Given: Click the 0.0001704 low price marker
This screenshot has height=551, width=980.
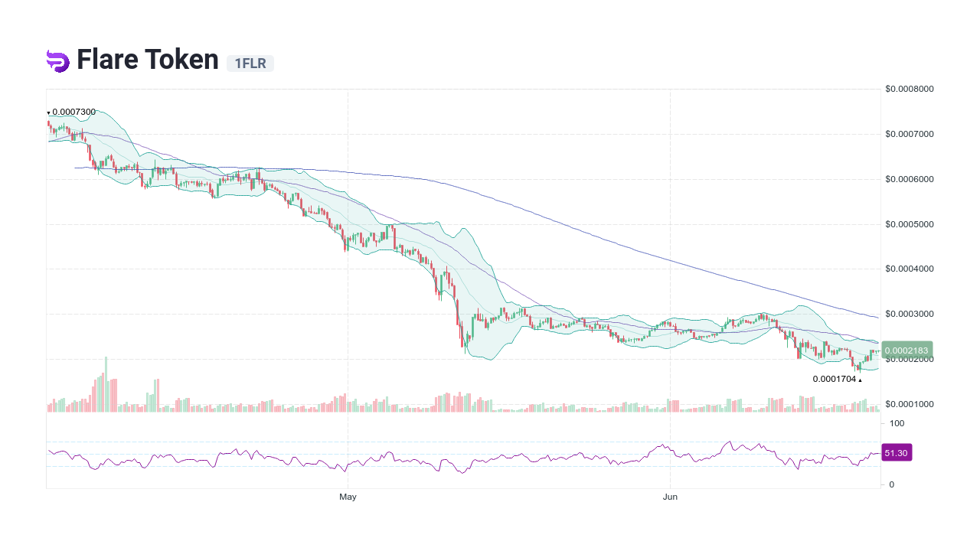Looking at the screenshot, I should click(x=837, y=379).
